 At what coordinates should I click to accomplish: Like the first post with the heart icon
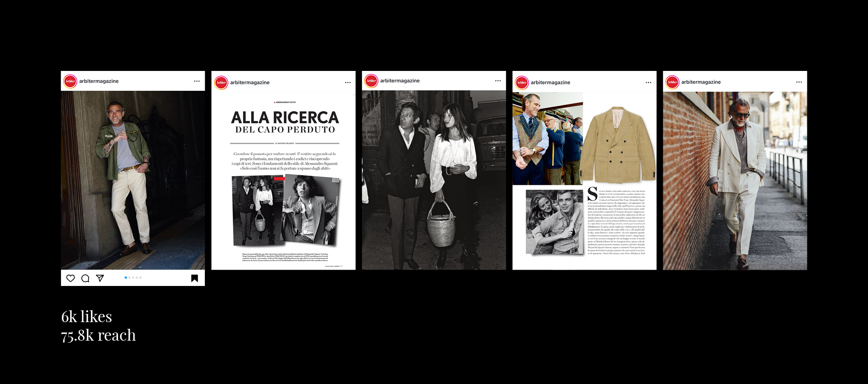point(71,278)
